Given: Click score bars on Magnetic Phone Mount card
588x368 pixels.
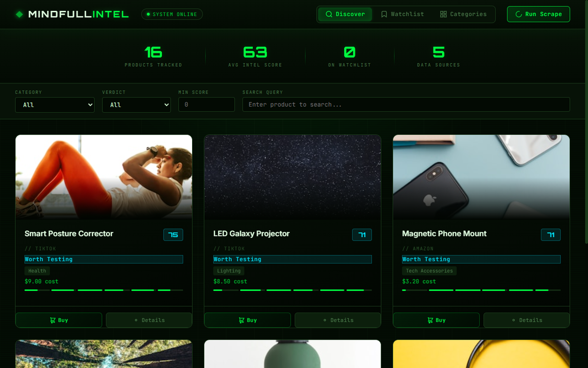Looking at the screenshot, I should click(481, 290).
